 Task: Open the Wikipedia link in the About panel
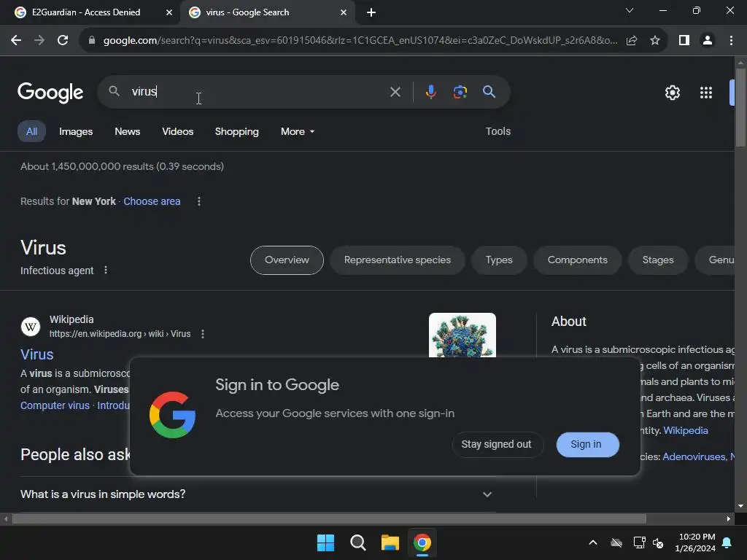(686, 430)
